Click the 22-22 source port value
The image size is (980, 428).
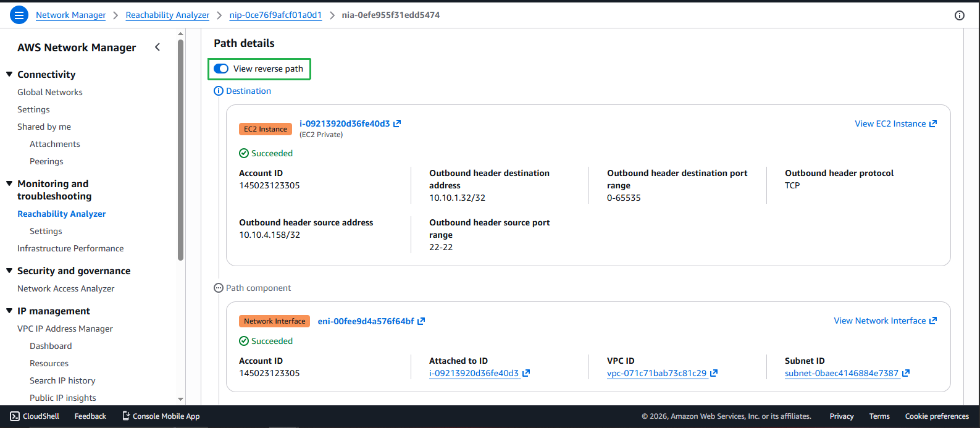[441, 247]
